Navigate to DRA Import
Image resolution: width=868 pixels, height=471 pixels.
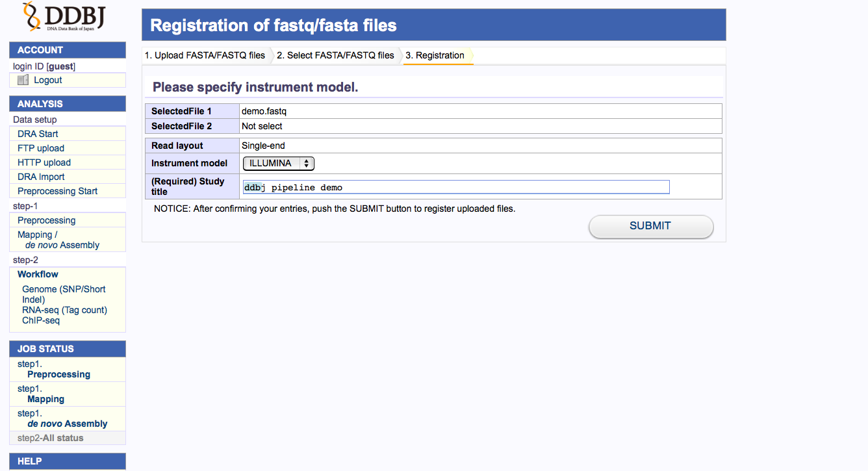(x=41, y=177)
